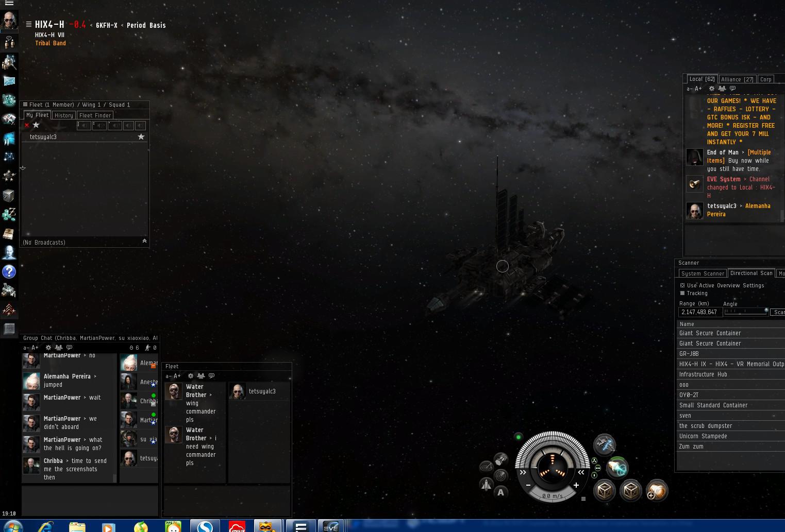
Task: Expand right HUD module panel arrows
Action: coord(581,472)
